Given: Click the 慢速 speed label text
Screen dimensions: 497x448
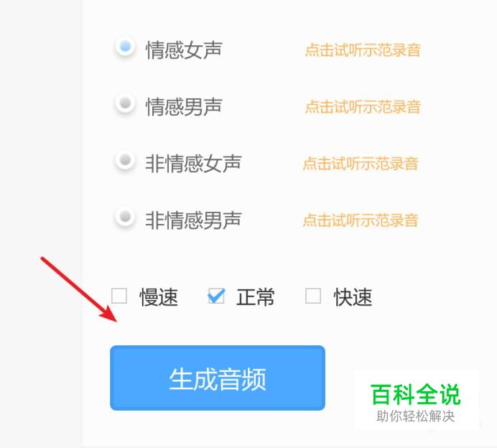Looking at the screenshot, I should point(159,297).
